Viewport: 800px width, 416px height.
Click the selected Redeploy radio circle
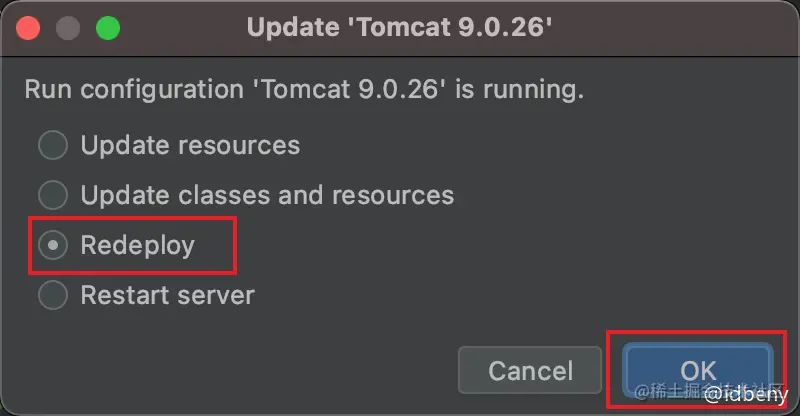click(x=53, y=245)
